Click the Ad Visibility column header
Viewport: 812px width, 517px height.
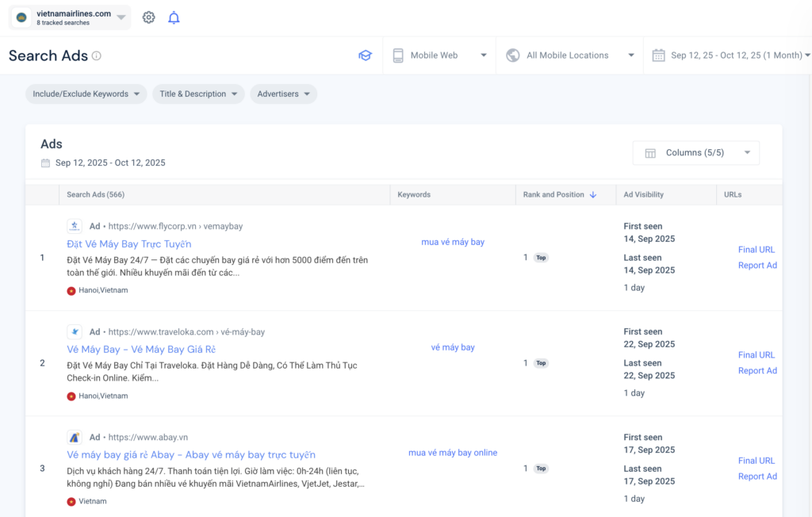pyautogui.click(x=643, y=195)
